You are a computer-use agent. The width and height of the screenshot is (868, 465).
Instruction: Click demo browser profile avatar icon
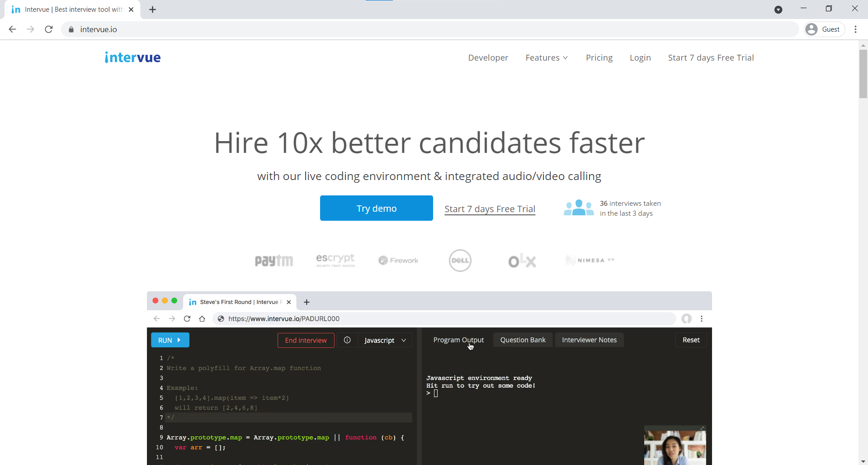pos(687,319)
